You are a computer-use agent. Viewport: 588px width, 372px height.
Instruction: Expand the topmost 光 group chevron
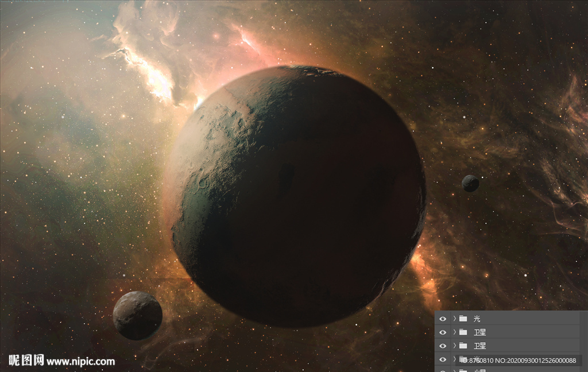pos(455,319)
